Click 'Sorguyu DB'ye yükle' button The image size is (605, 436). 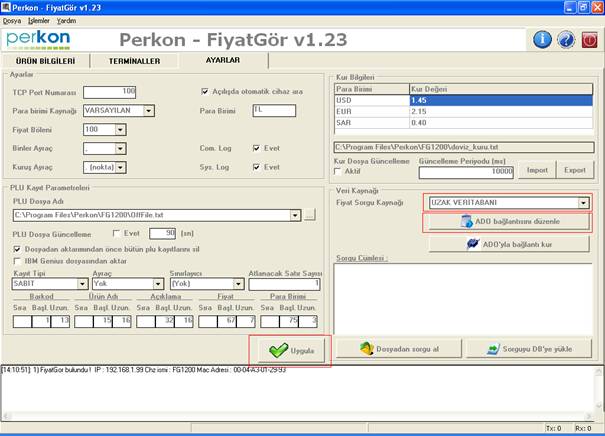point(529,349)
